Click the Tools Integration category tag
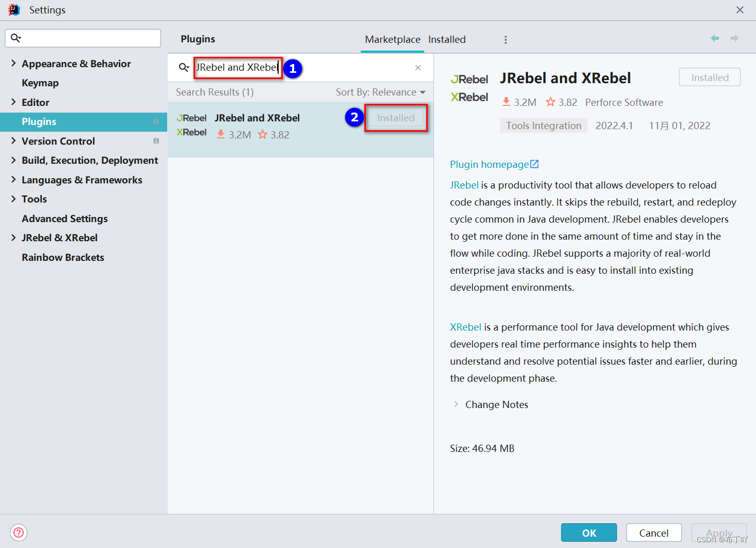 click(x=543, y=126)
